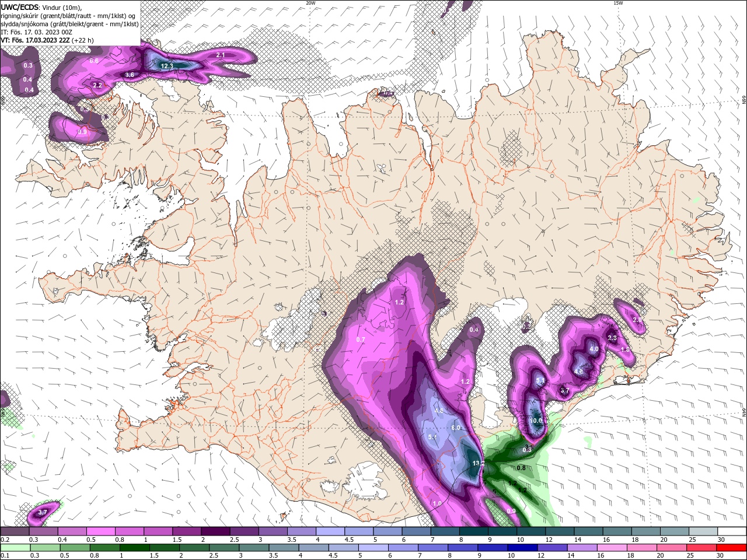Click upper legend swatch labeled 8
Screen dimensions: 747x560
tap(473, 531)
